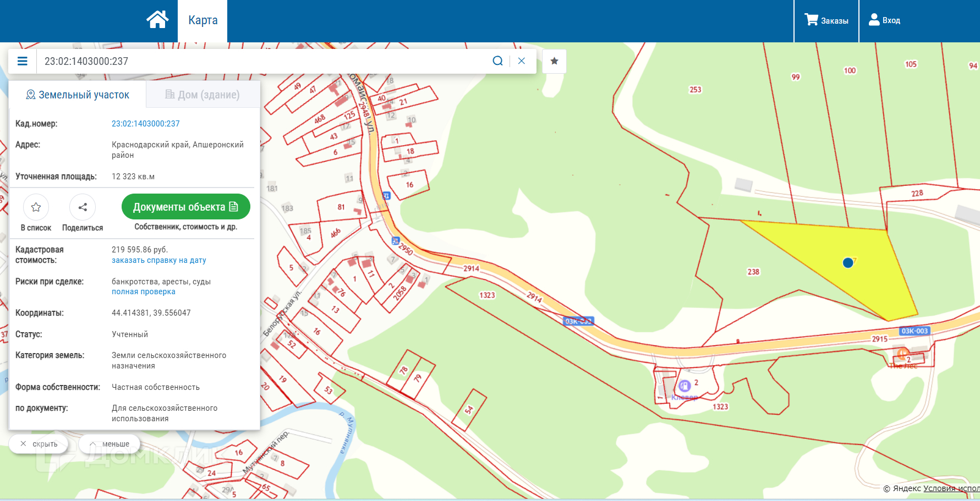Image resolution: width=980 pixels, height=501 pixels.
Task: Click the blue marker on yellow parcel
Action: tap(848, 263)
